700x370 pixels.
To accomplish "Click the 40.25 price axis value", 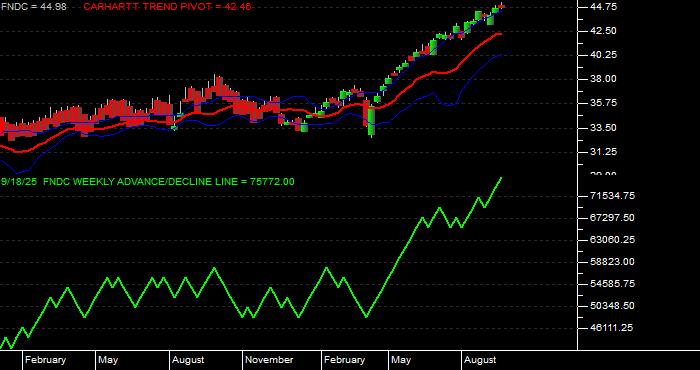I will click(603, 55).
